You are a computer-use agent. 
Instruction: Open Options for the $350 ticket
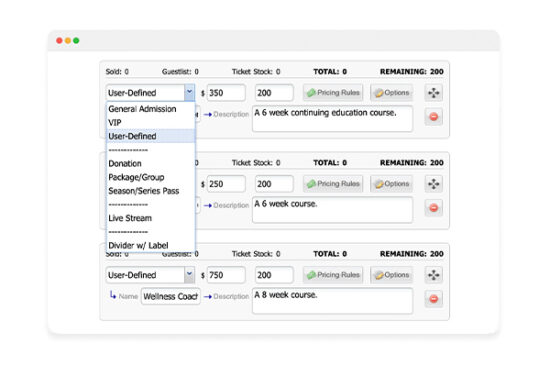click(391, 93)
